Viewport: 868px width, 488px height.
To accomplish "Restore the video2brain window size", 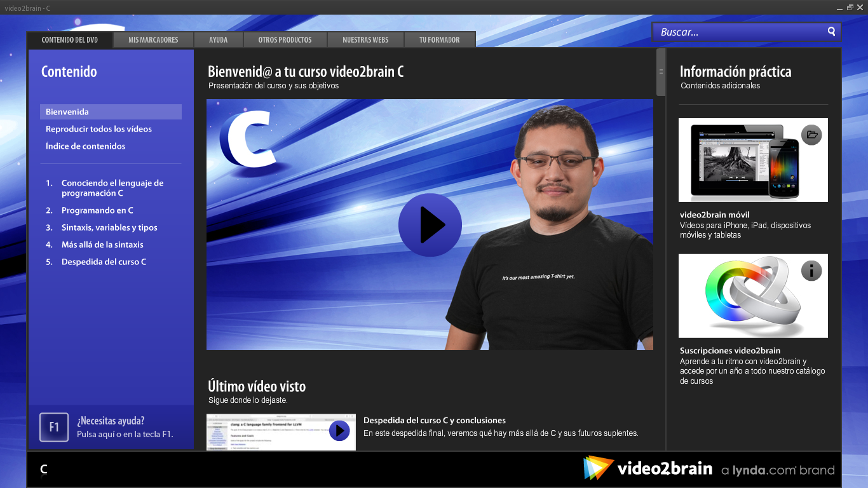I will (850, 8).
